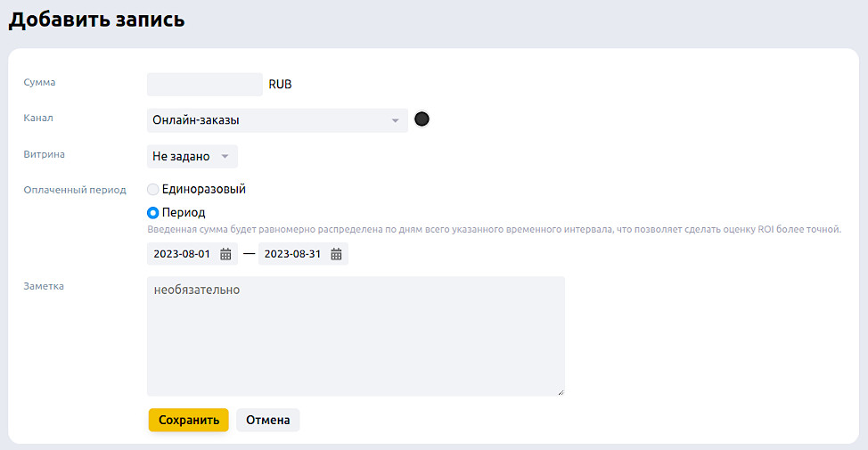Expand the Канал dropdown arrow
Image resolution: width=868 pixels, height=450 pixels.
click(x=396, y=120)
